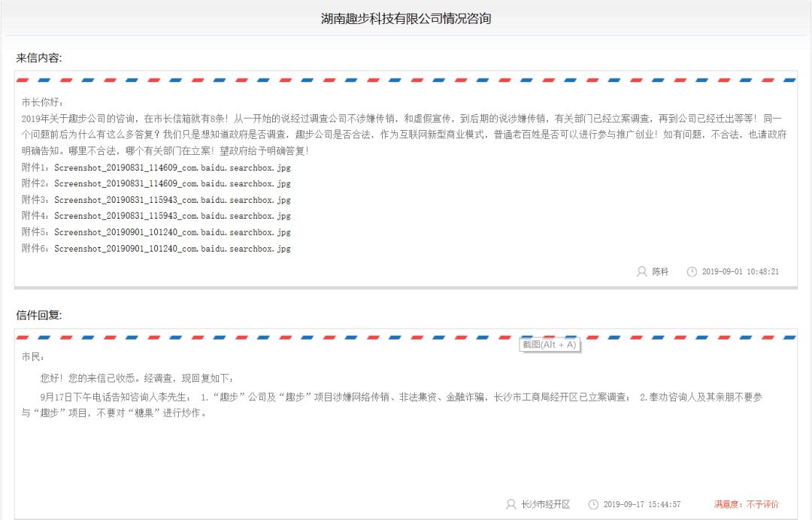Click the 截图(Alt + A) tooltip
Viewport: 812px width, 520px height.
(x=550, y=345)
